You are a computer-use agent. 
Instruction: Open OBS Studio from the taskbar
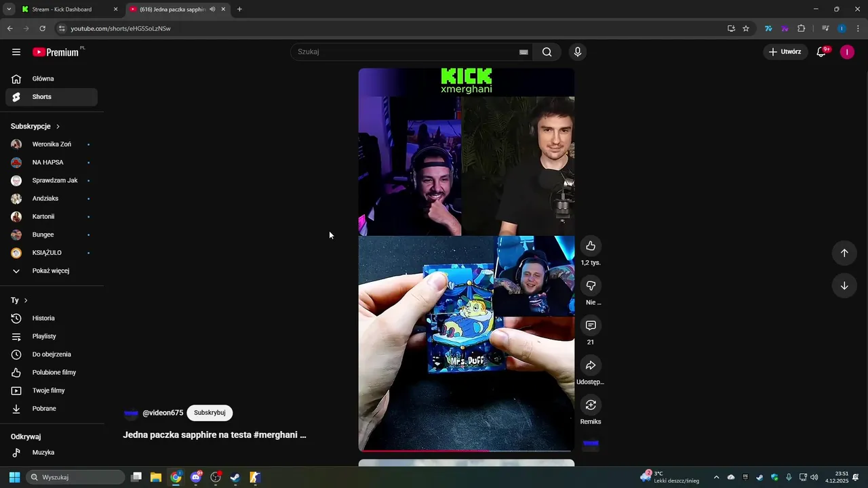216,477
